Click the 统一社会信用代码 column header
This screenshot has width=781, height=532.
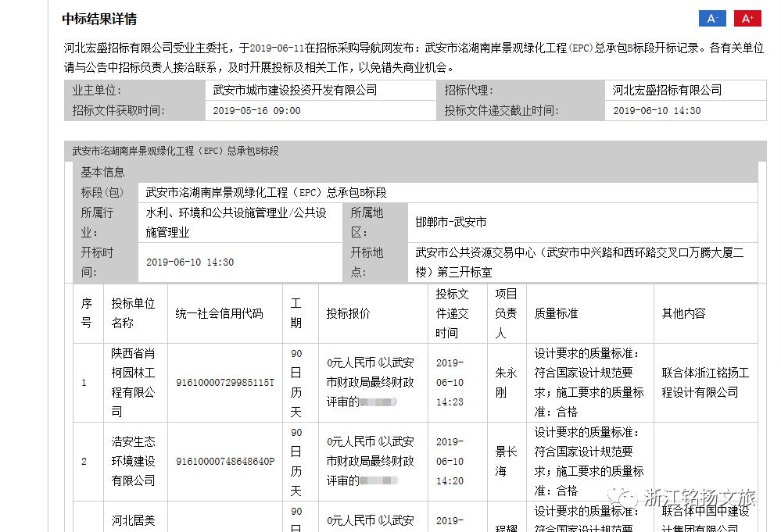click(x=220, y=313)
